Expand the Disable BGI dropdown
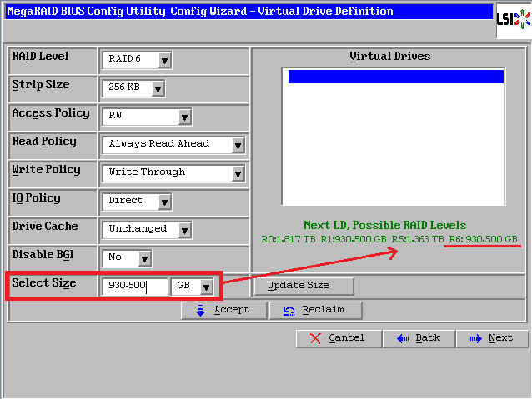Image resolution: width=532 pixels, height=399 pixels. pos(144,258)
